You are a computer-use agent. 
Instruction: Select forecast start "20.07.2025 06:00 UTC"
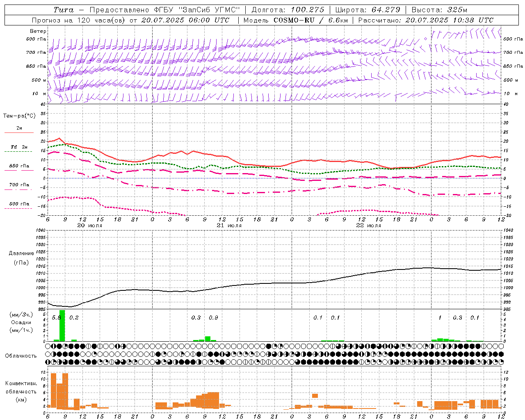pos(185,20)
